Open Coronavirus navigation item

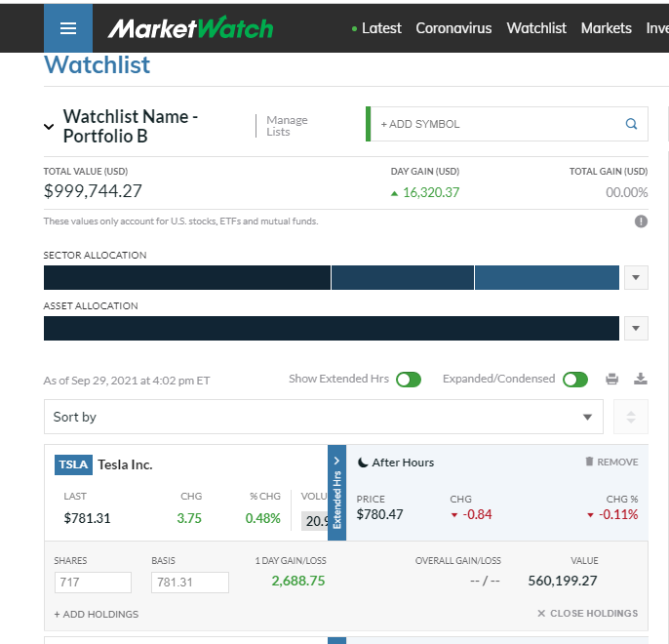(x=453, y=28)
